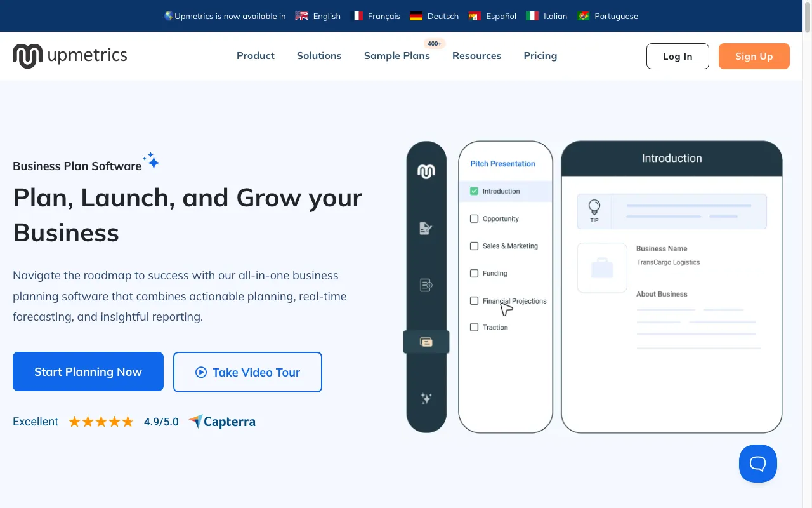Click the Capterra logo

click(x=222, y=422)
